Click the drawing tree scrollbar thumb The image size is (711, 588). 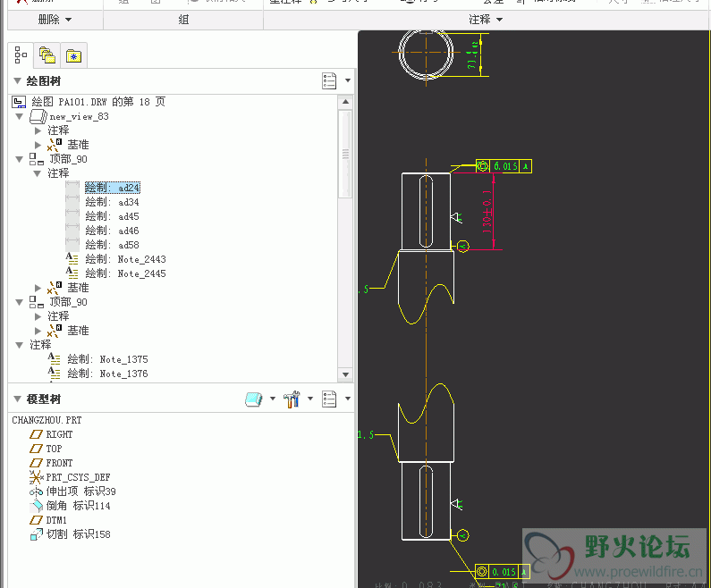coord(345,154)
